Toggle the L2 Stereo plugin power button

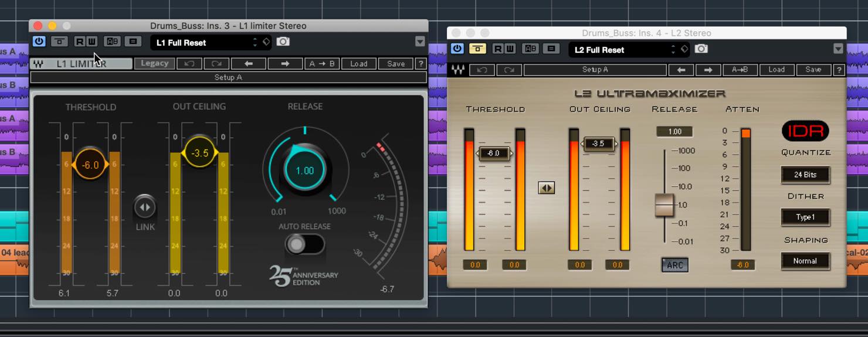[x=457, y=49]
